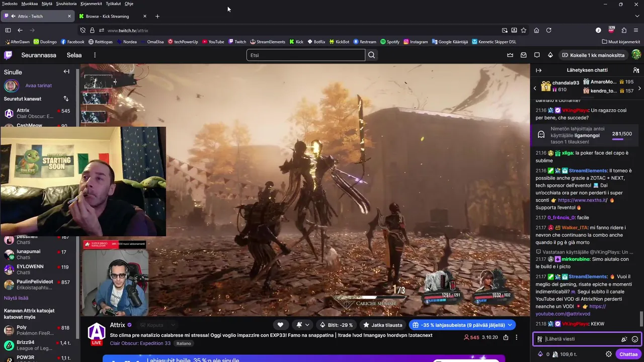Viewport: 644px width, 362px height.
Task: Open chat settings gear icon
Action: click(x=609, y=354)
